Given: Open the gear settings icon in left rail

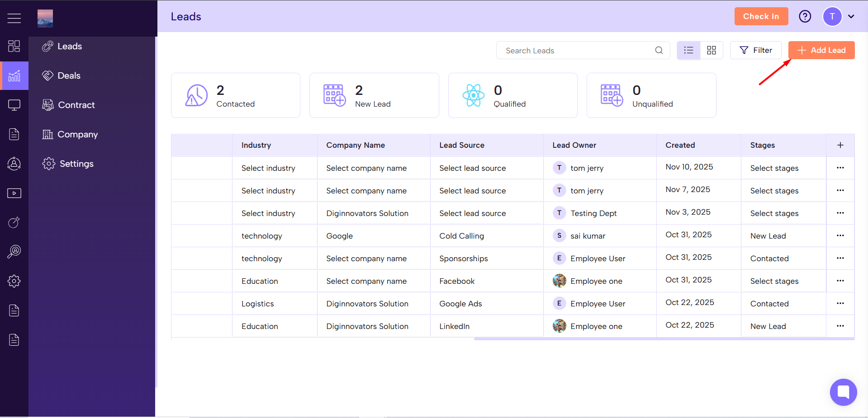Looking at the screenshot, I should point(14,281).
